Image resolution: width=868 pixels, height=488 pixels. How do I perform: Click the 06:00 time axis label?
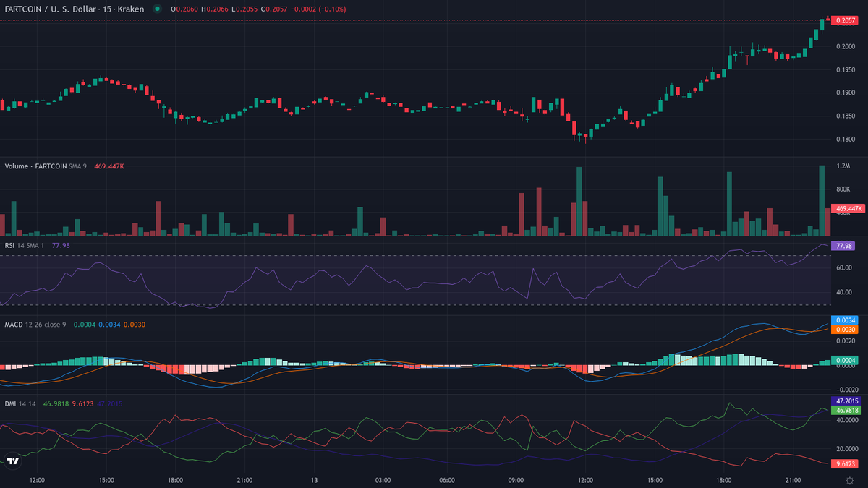[447, 480]
